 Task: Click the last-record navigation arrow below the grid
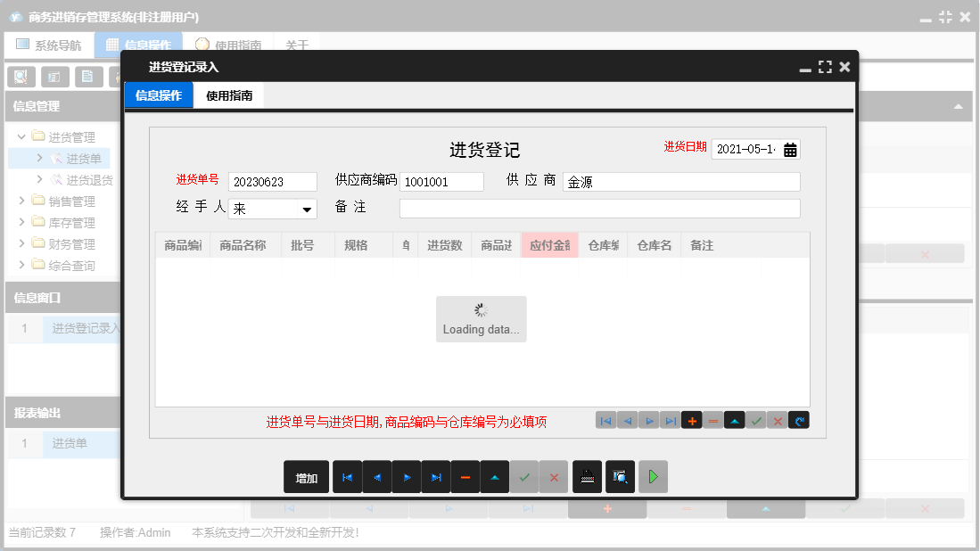(x=670, y=419)
